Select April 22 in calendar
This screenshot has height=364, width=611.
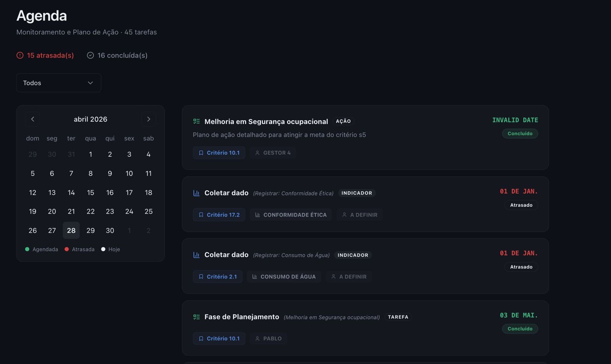[x=91, y=211]
